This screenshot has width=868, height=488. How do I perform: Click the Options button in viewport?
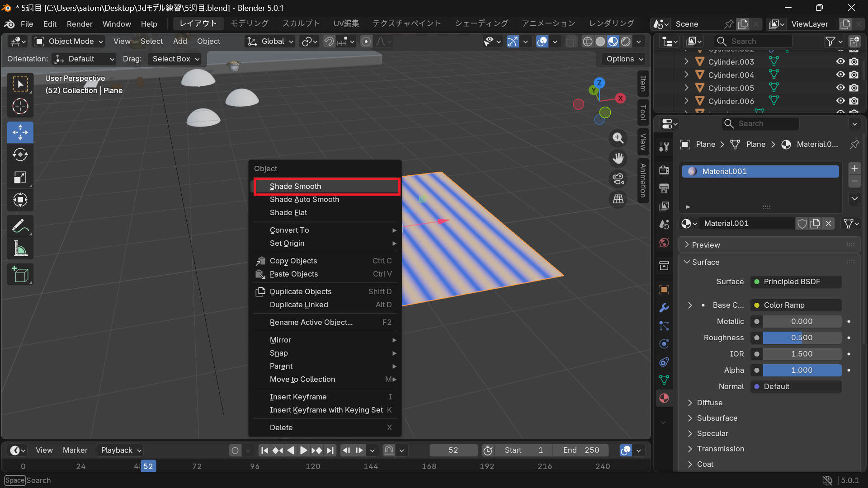pos(624,59)
